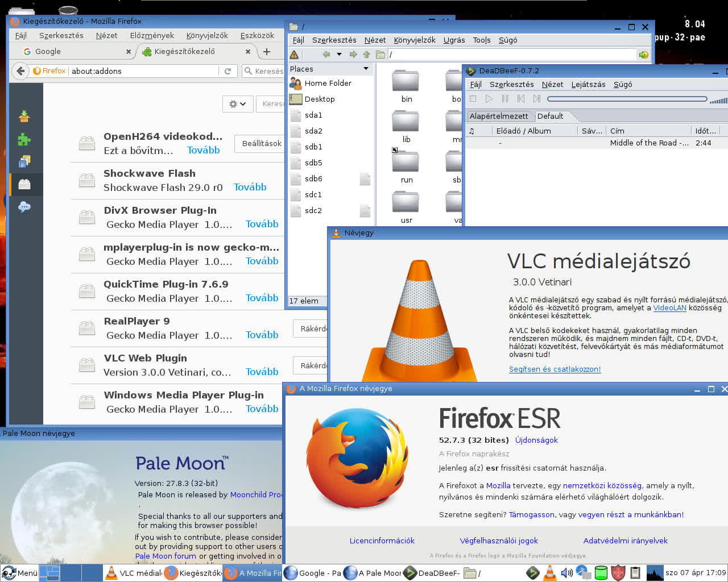The height and width of the screenshot is (582, 728).
Task: Open a new Firefox tab with the plus button
Action: pyautogui.click(x=266, y=52)
